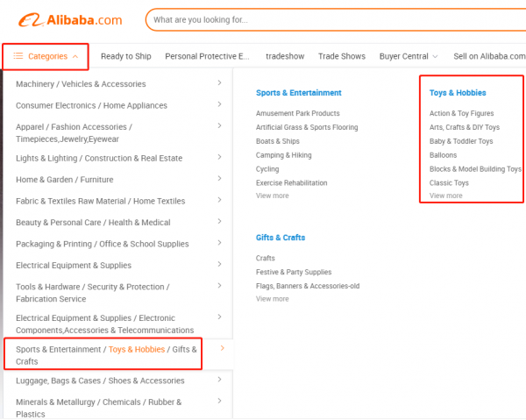Image resolution: width=526 pixels, height=420 pixels.
Task: Open the Ready to Ship tab
Action: 126,56
